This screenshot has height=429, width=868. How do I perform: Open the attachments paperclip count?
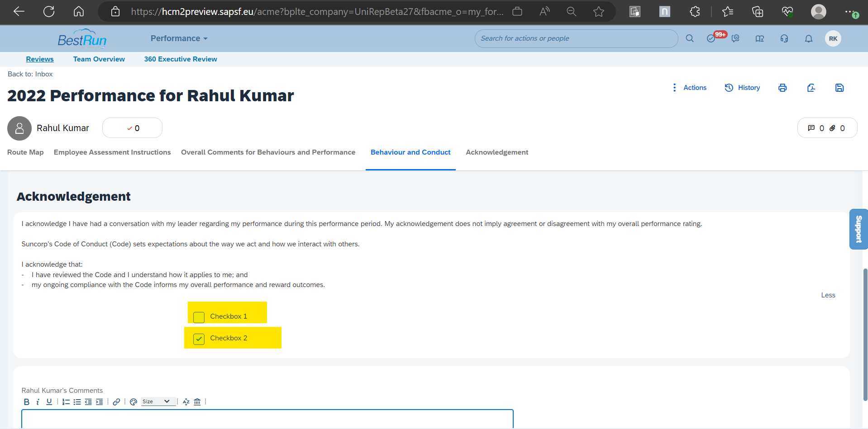[x=832, y=128]
